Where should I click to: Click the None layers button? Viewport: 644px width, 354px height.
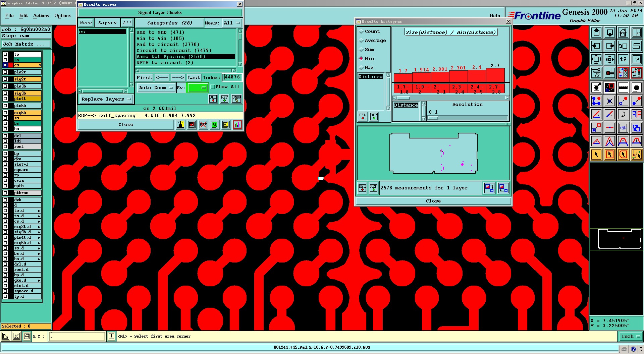tap(86, 23)
